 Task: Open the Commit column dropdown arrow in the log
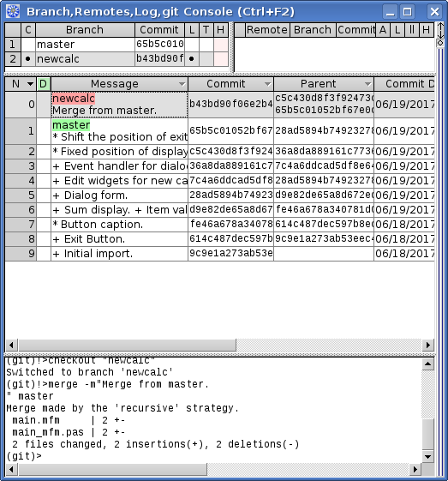coord(267,84)
